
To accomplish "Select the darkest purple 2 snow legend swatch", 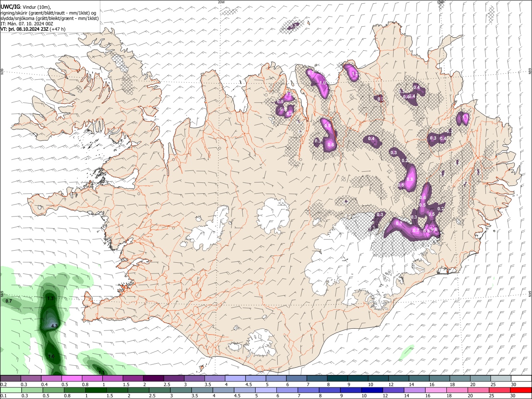I will tap(153, 378).
